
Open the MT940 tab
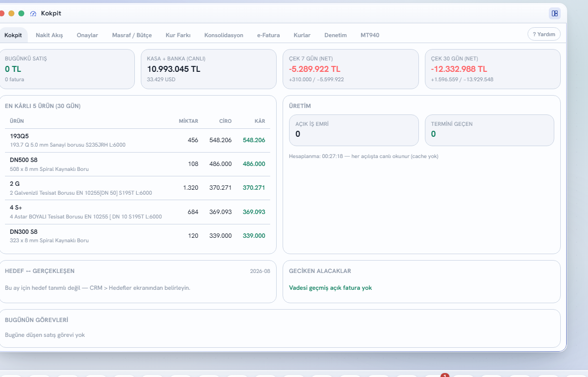(370, 35)
